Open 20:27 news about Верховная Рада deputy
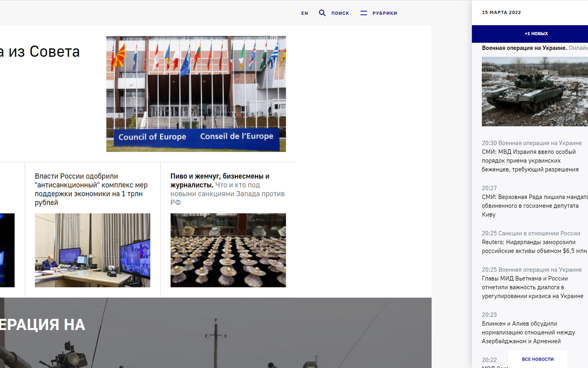This screenshot has height=368, width=588. click(535, 206)
